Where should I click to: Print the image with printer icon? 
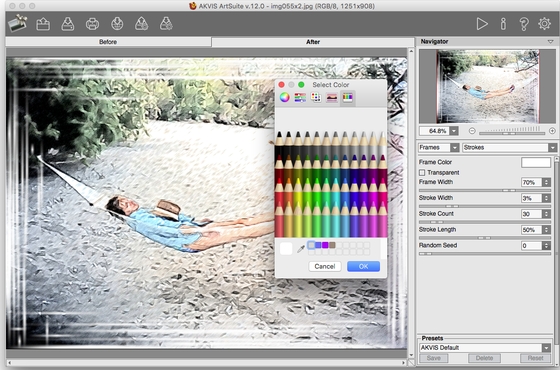92,24
